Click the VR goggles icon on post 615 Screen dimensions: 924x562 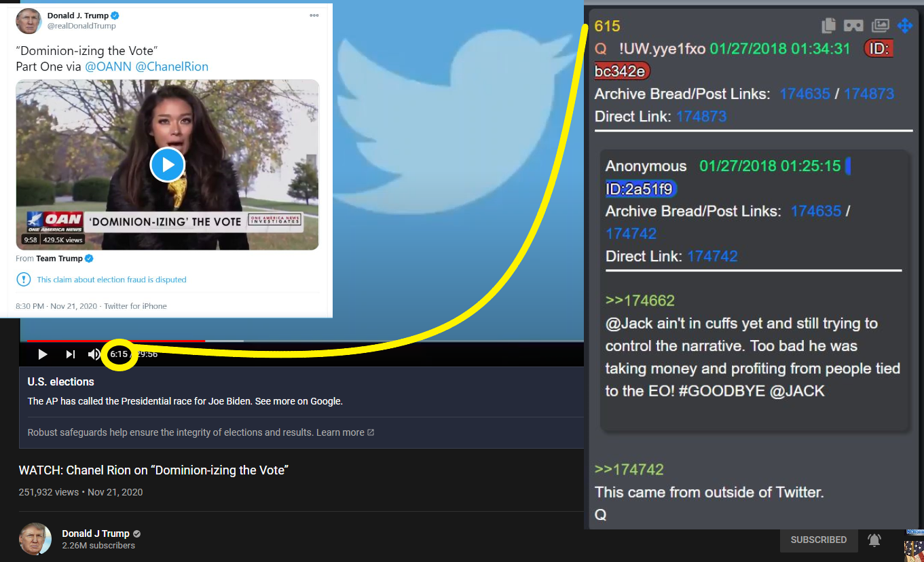853,26
